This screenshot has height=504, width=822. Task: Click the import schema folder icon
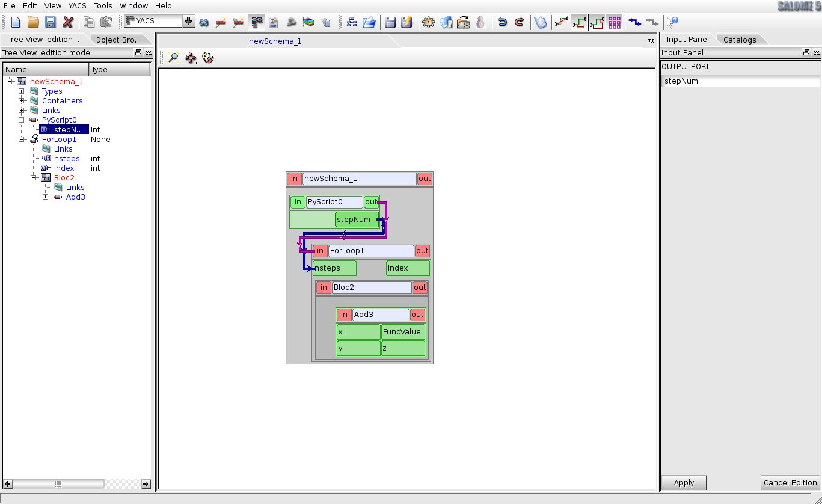(x=369, y=22)
